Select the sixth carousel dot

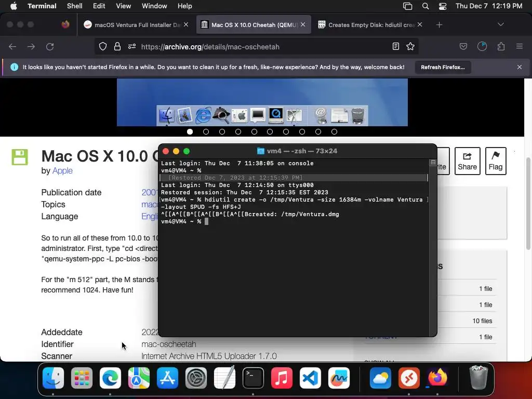click(x=270, y=131)
